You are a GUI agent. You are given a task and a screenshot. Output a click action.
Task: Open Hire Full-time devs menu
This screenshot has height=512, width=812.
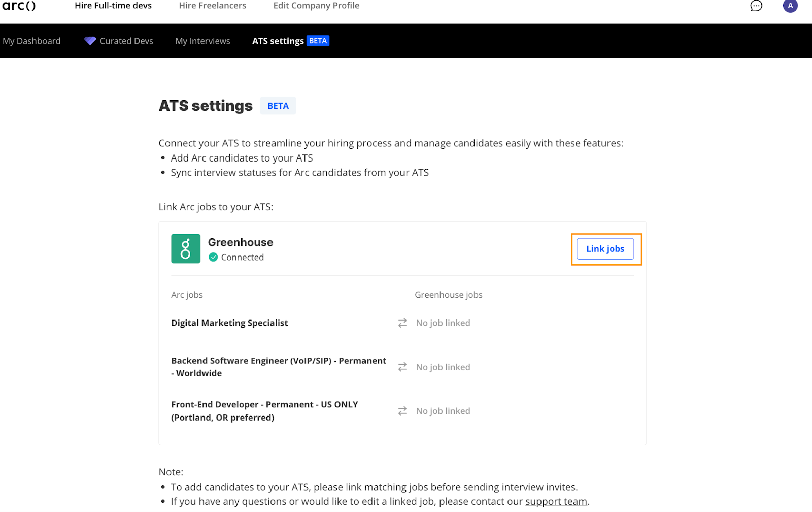(x=113, y=6)
